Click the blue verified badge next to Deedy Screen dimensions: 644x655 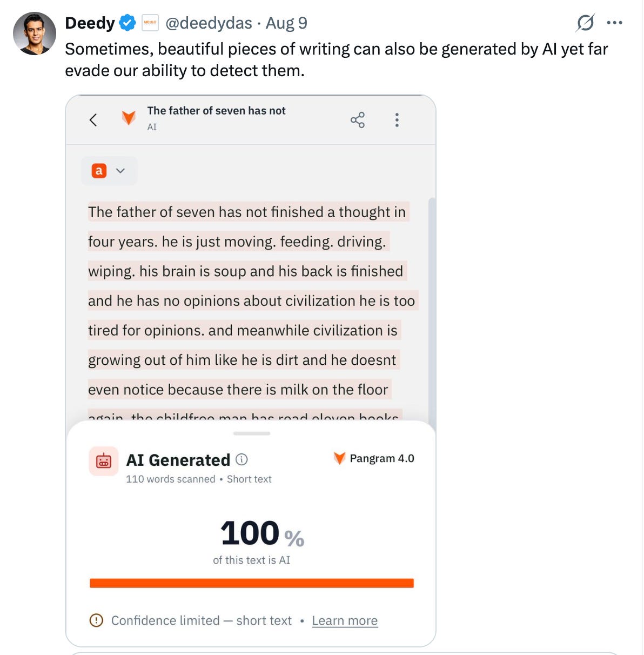pyautogui.click(x=128, y=23)
